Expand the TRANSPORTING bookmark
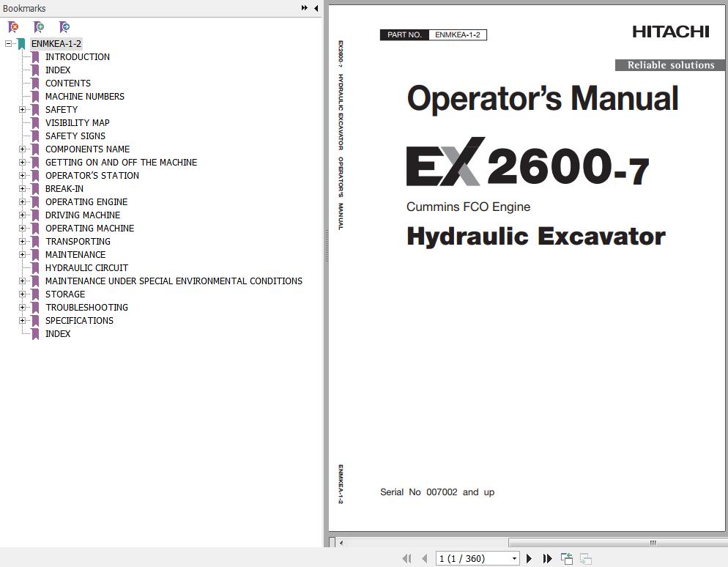The width and height of the screenshot is (728, 567). 22,242
